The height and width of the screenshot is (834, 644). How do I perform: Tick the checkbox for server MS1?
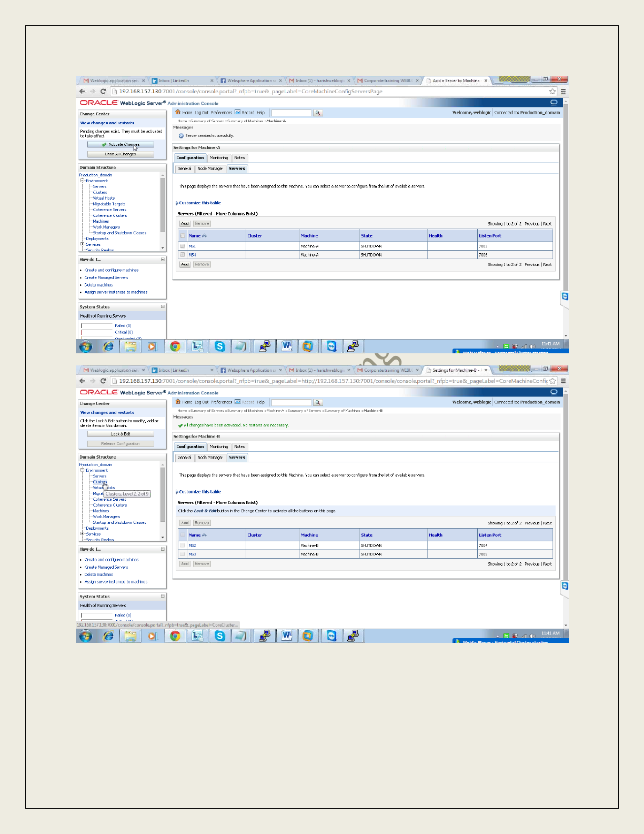tap(183, 246)
